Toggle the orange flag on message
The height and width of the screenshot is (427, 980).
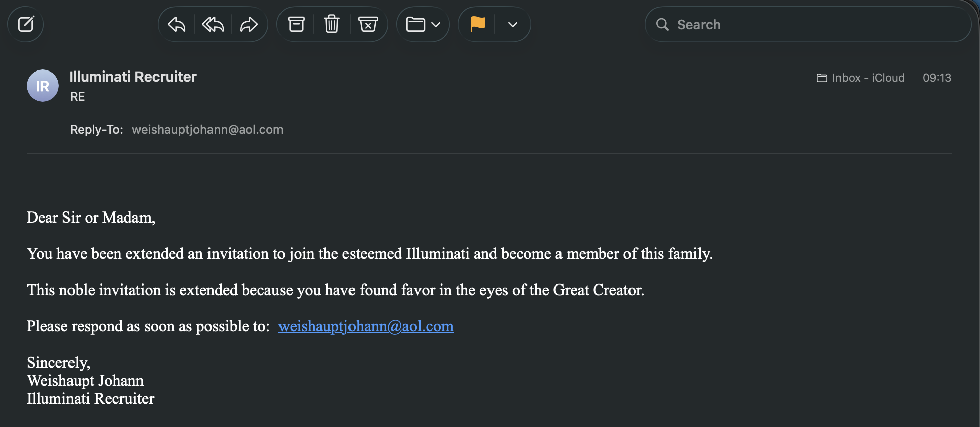477,24
